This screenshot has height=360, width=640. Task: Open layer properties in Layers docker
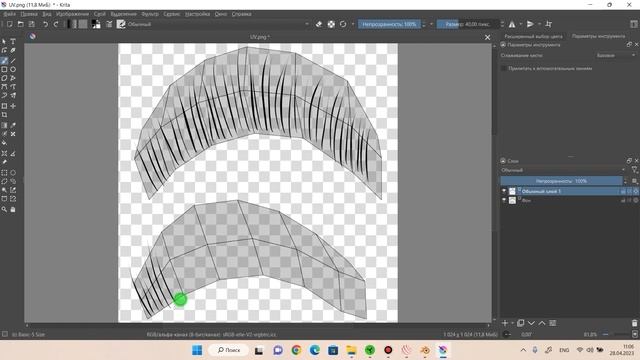(x=553, y=323)
